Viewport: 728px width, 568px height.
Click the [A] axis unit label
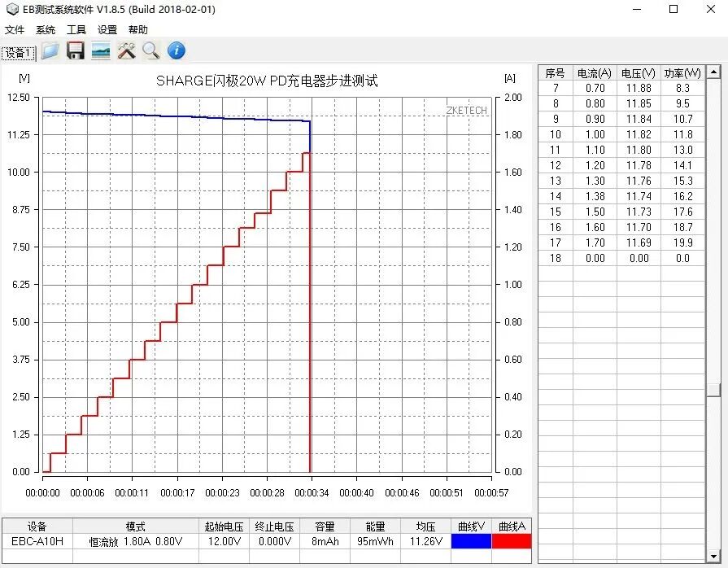(x=510, y=78)
